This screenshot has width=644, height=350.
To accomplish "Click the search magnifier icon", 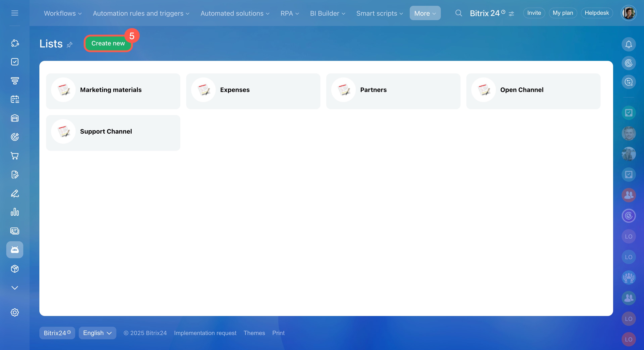I will [x=458, y=13].
